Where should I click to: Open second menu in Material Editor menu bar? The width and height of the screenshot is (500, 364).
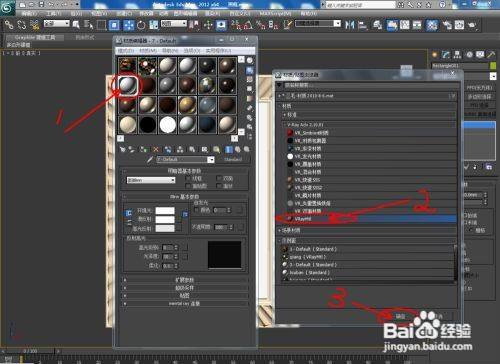pyautogui.click(x=147, y=50)
